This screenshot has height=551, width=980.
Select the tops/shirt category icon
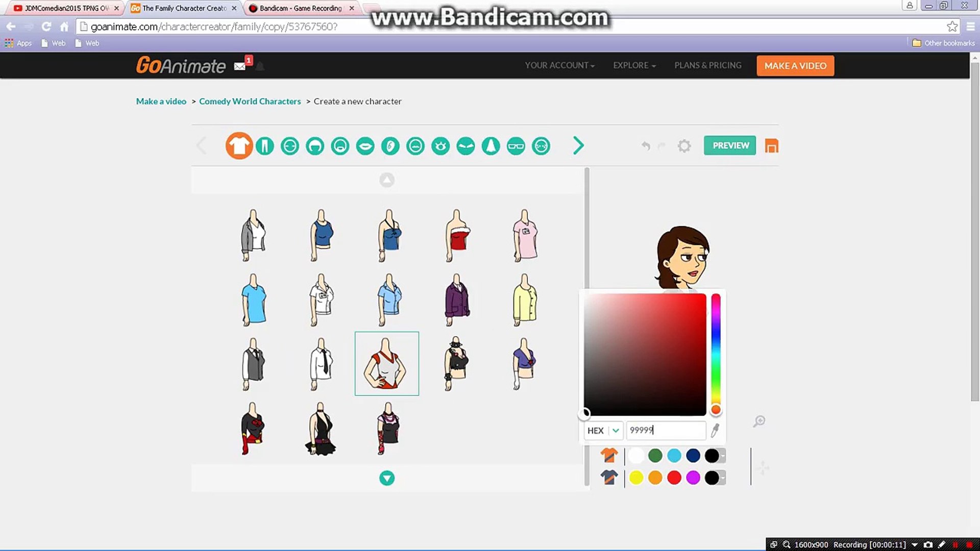[239, 145]
